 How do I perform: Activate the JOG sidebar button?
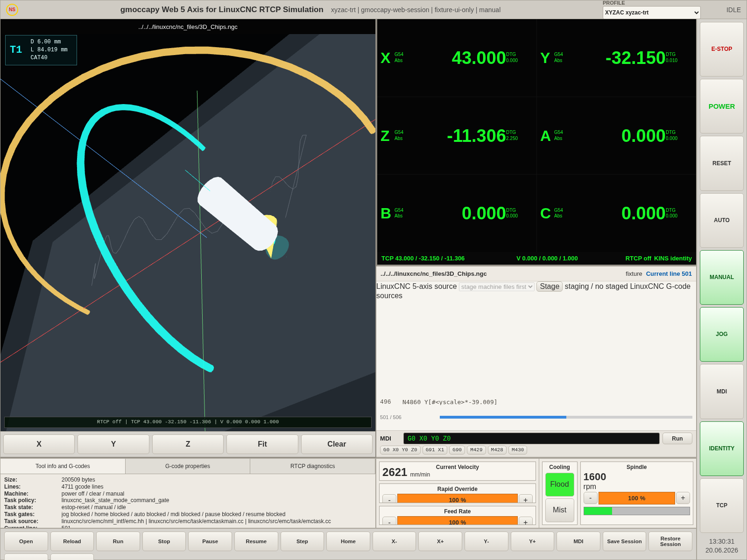click(x=721, y=334)
